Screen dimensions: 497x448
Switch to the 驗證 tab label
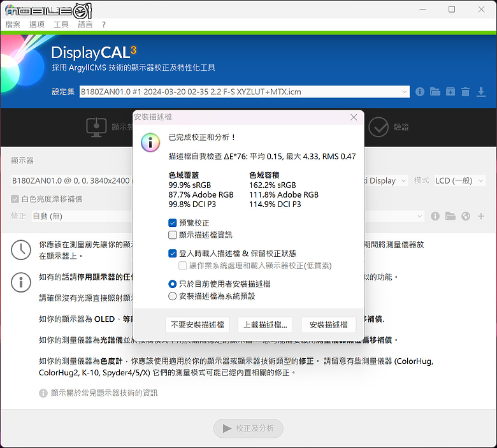(401, 127)
